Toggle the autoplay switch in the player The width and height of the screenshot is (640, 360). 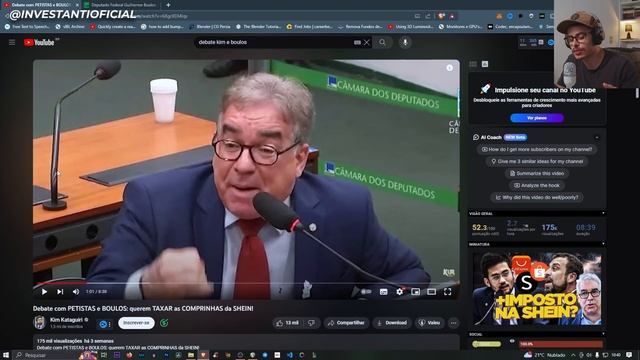pos(366,291)
